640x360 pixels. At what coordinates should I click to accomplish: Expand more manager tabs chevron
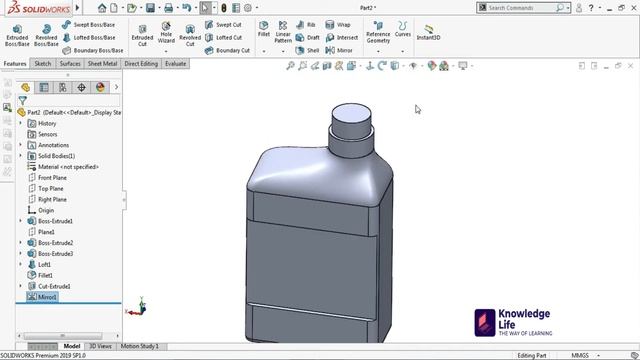(x=116, y=87)
